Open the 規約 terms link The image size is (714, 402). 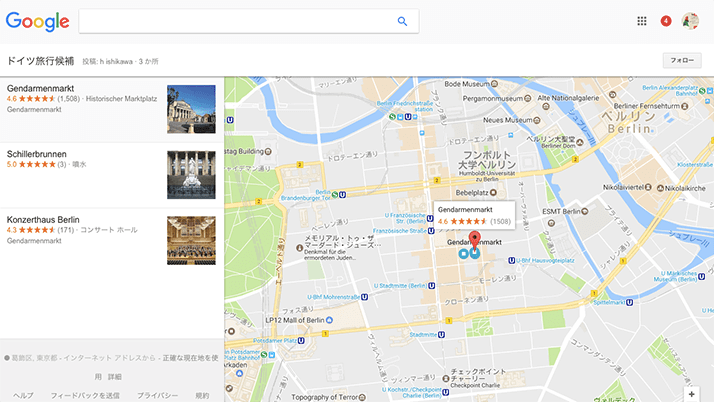[202, 396]
